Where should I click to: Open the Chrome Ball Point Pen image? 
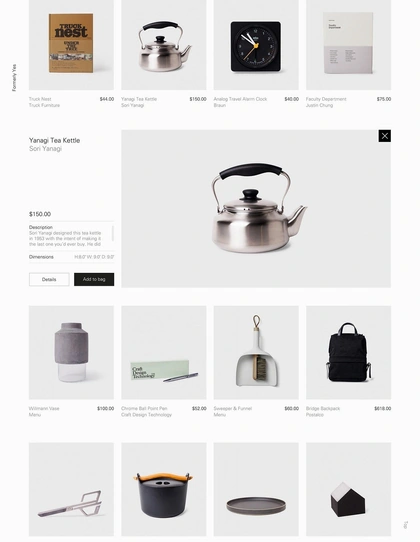coord(164,353)
